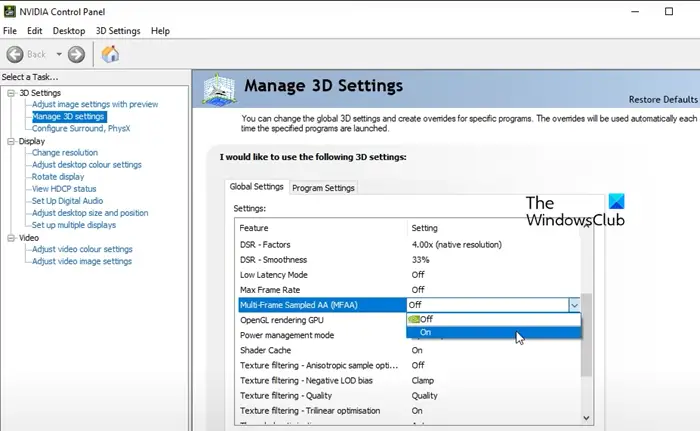Expand the 3D Settings tree root label
700x431 pixels.
(40, 93)
